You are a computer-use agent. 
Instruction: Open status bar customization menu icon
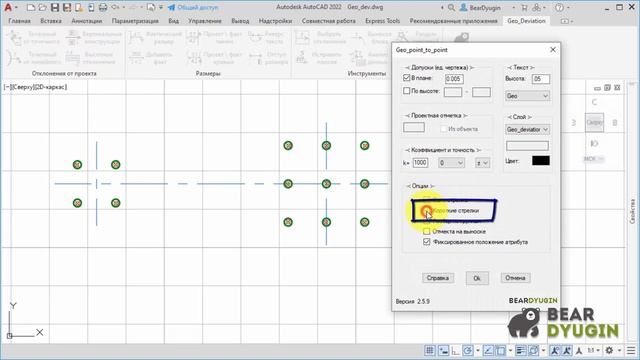(x=631, y=350)
